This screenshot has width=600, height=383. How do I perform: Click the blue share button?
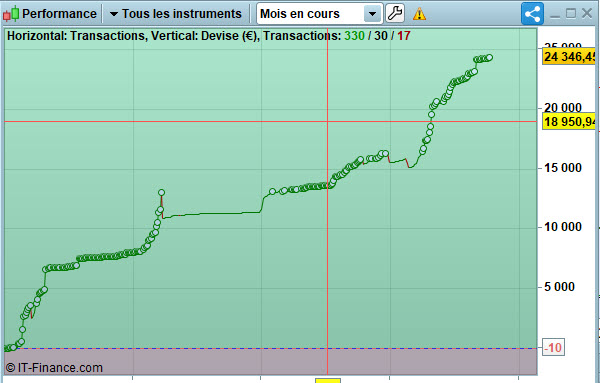[x=532, y=14]
